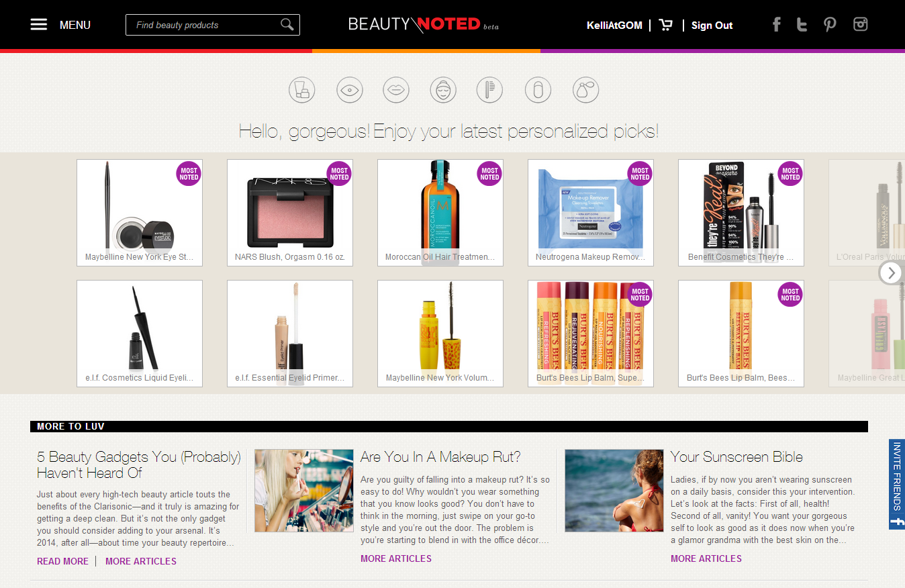Visit the Instagram page icon
Image resolution: width=905 pixels, height=588 pixels.
coord(861,24)
